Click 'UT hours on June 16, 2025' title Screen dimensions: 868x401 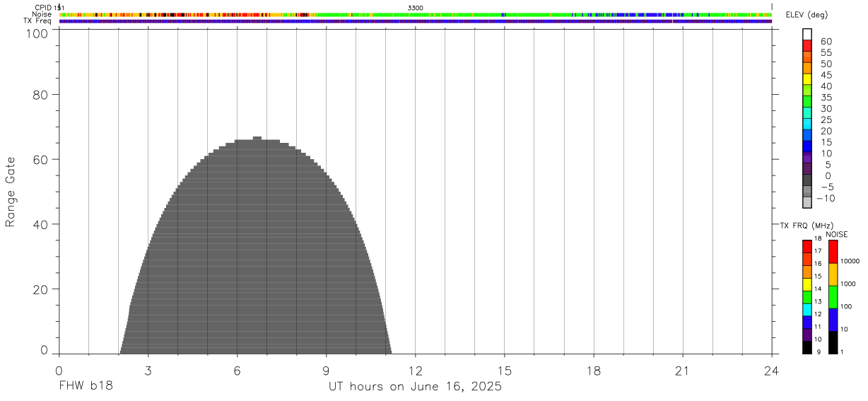[x=415, y=387]
